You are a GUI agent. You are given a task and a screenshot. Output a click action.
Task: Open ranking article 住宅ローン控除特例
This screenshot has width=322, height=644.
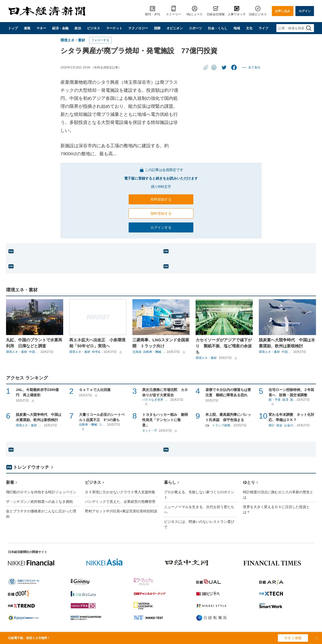tap(291, 392)
